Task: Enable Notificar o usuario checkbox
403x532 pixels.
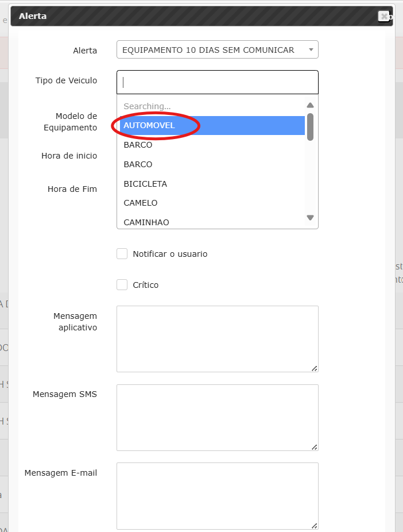Action: (x=122, y=254)
